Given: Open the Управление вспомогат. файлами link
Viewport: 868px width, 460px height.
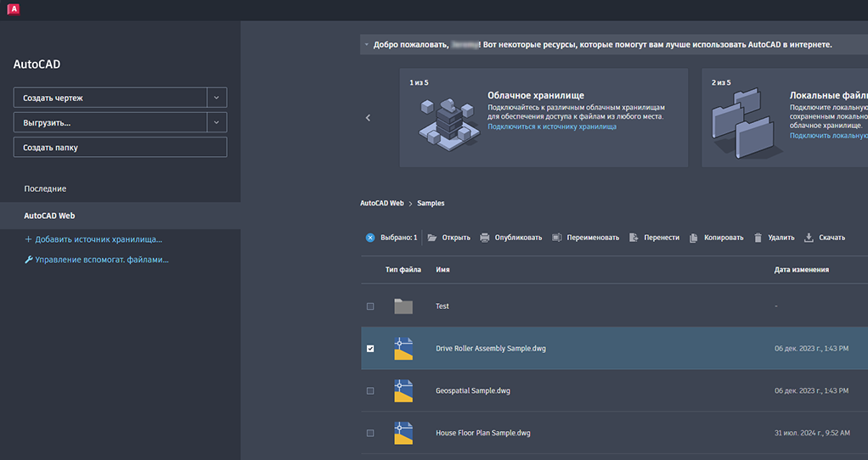Looking at the screenshot, I should click(102, 260).
